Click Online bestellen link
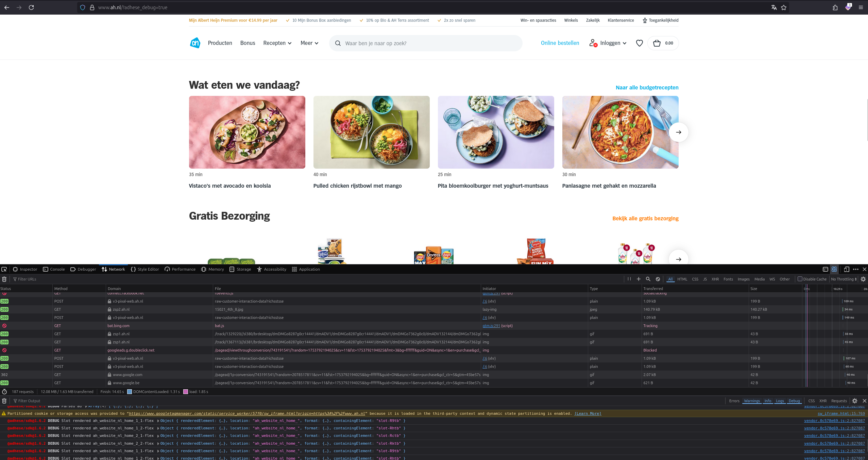This screenshot has width=868, height=460. [x=560, y=43]
